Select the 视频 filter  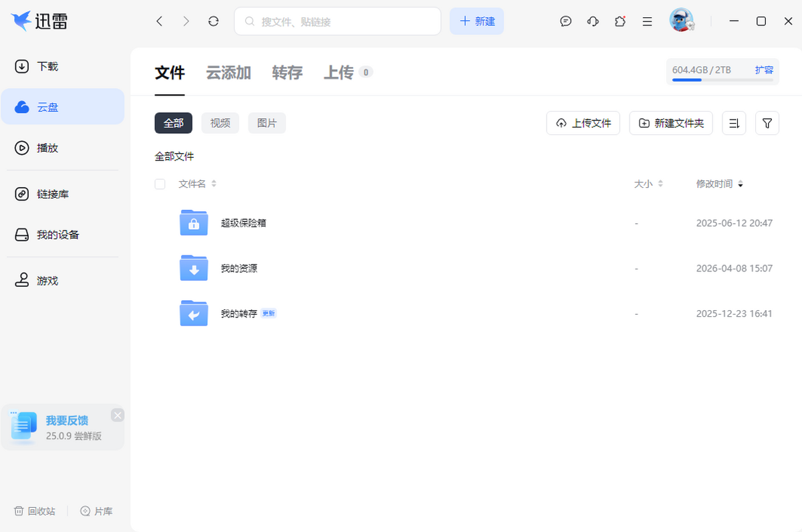tap(221, 123)
